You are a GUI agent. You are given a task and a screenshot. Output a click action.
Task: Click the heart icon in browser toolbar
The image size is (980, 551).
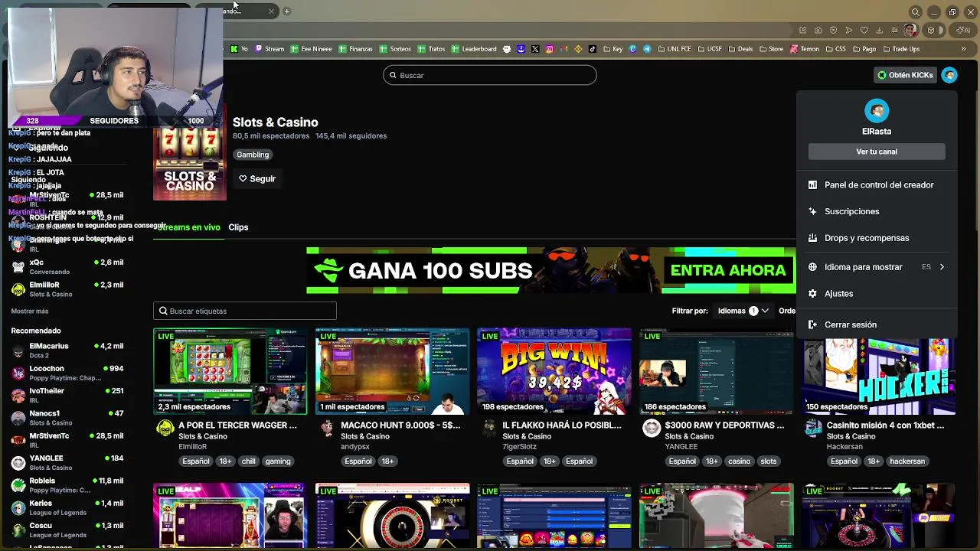pyautogui.click(x=864, y=31)
